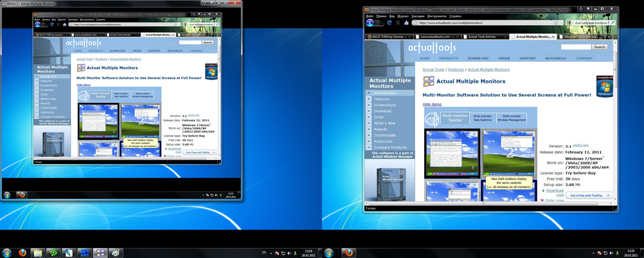The image size is (644, 258).
Task: Switch to BACK THEN by Gunnar tab in right Firefox
Action: pos(389,37)
